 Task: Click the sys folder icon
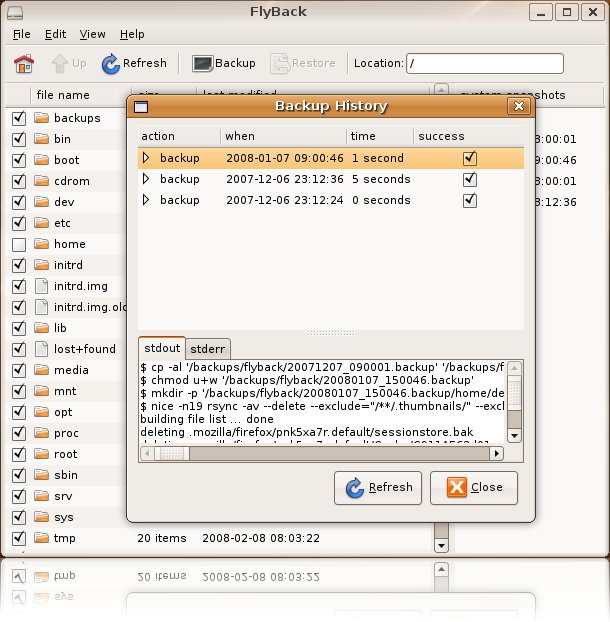41,517
